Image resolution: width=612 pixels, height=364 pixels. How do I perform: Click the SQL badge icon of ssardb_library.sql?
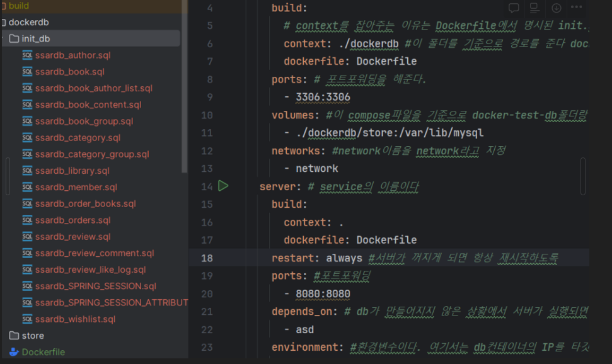pos(26,171)
